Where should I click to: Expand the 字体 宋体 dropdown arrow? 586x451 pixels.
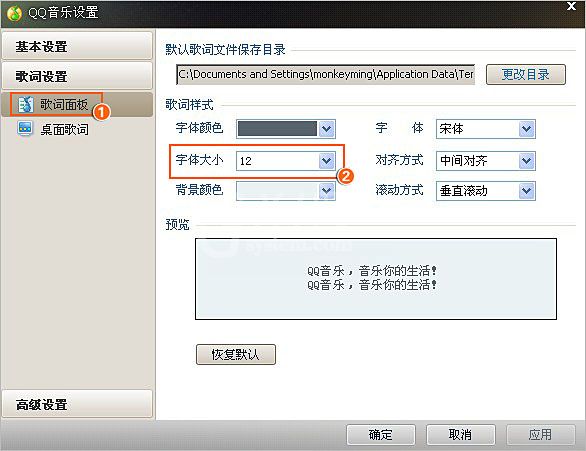pyautogui.click(x=527, y=129)
